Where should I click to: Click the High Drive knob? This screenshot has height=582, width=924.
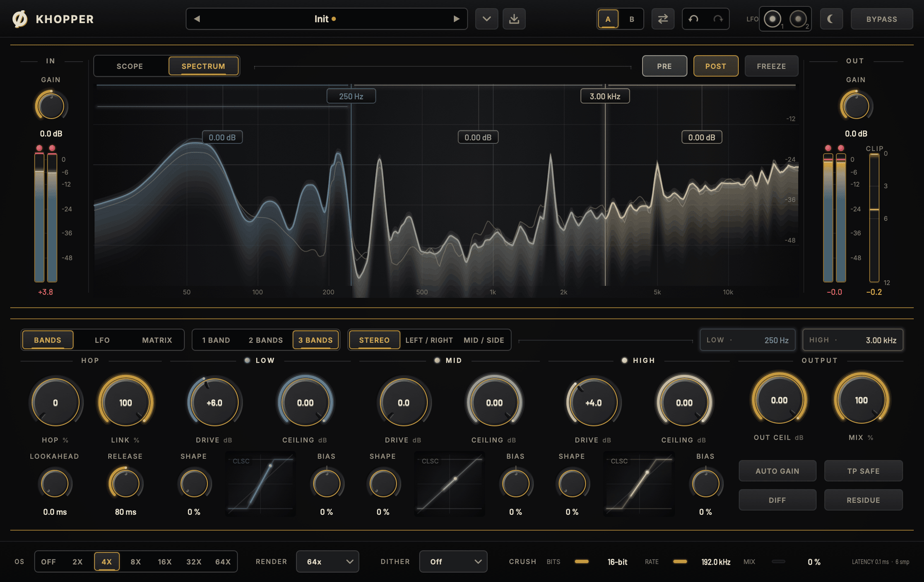[x=593, y=403]
